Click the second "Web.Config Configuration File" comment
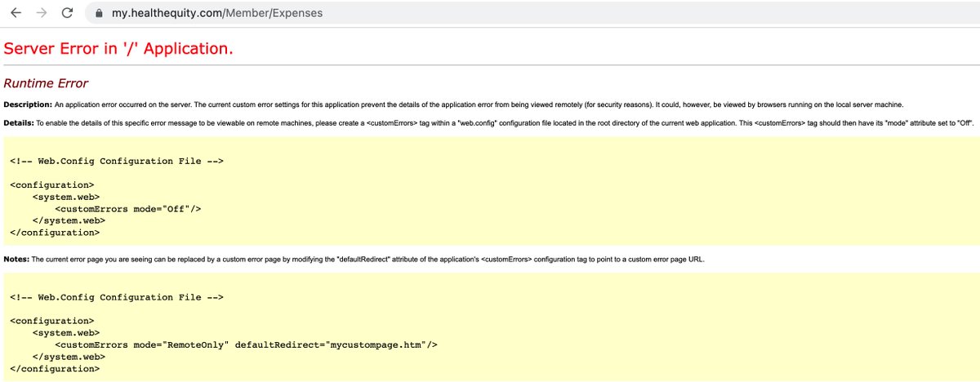 (117, 298)
